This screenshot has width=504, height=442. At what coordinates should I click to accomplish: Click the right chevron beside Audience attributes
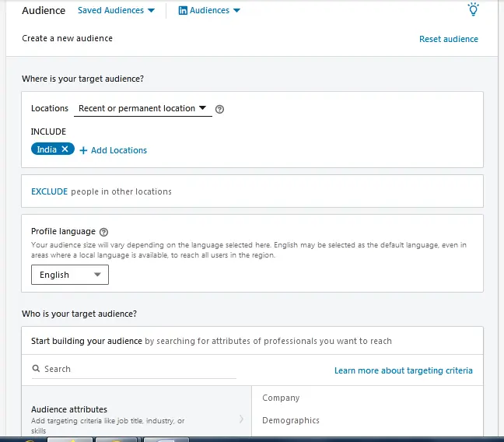(241, 419)
